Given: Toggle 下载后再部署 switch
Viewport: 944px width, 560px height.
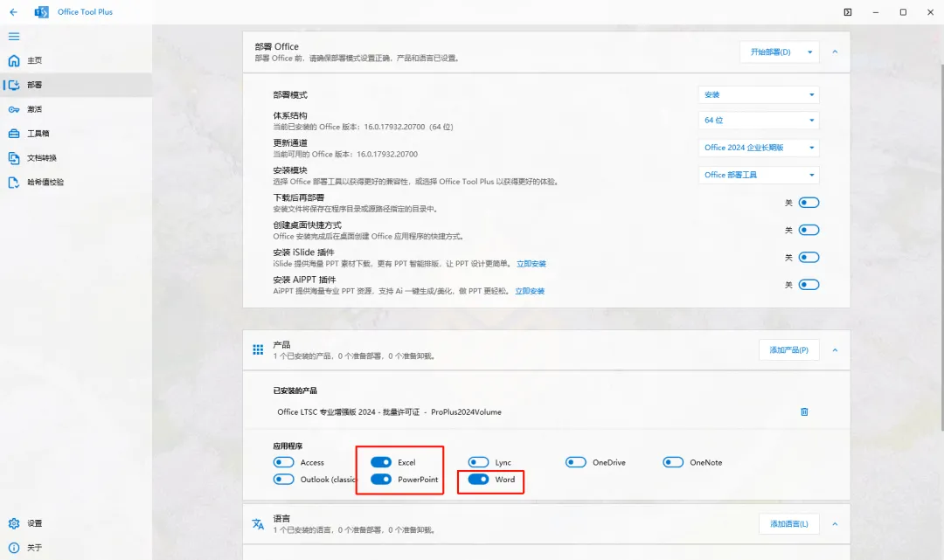Looking at the screenshot, I should (x=809, y=203).
